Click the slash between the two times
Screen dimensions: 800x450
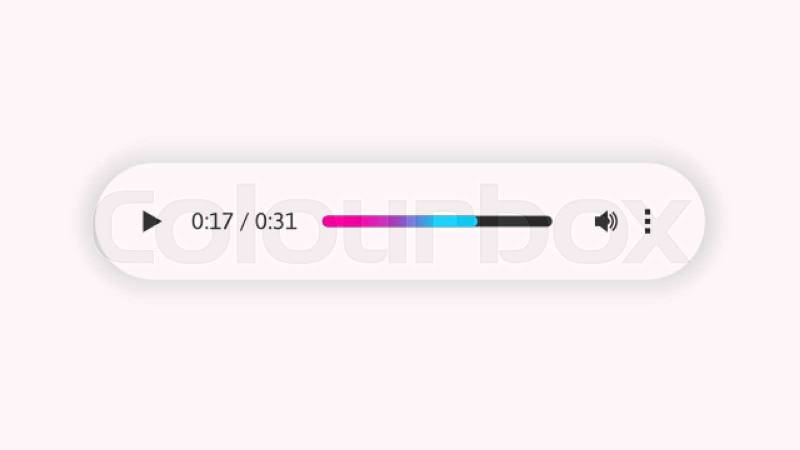click(244, 222)
